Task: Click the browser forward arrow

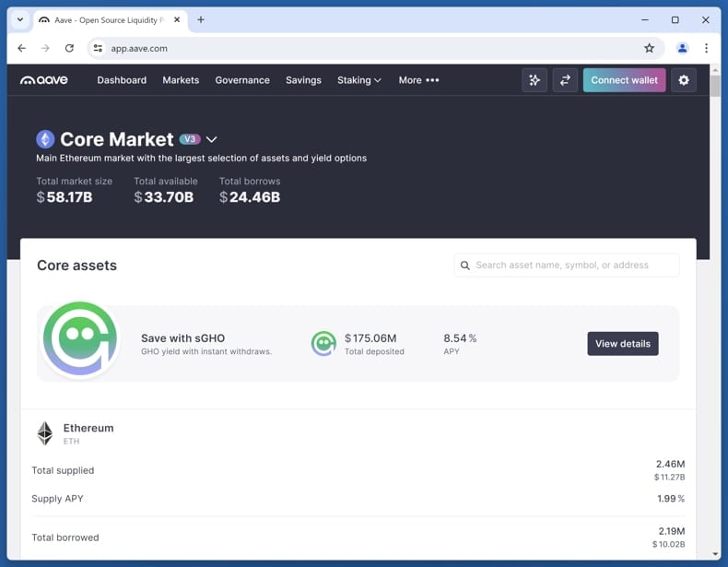Action: (x=45, y=48)
